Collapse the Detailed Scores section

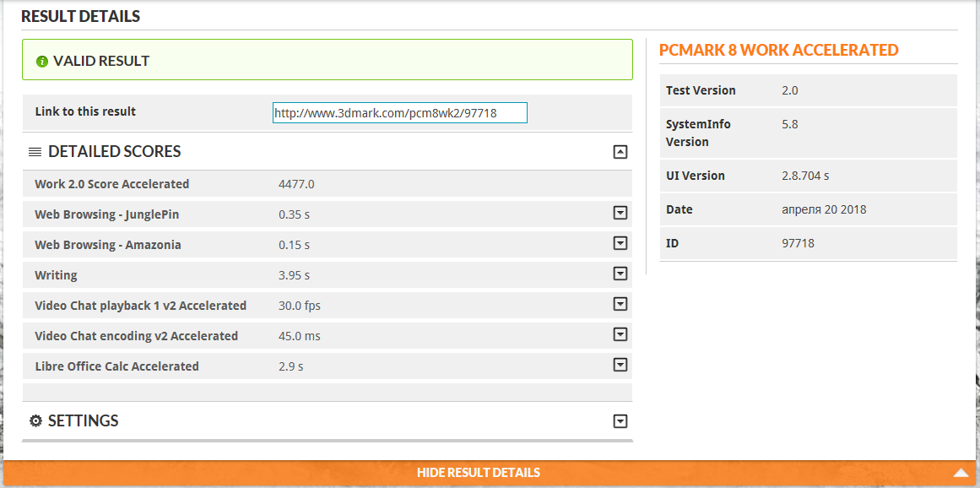620,152
